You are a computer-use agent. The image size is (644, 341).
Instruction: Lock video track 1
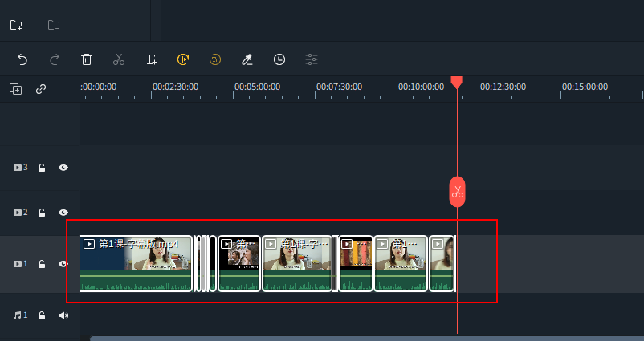click(42, 264)
